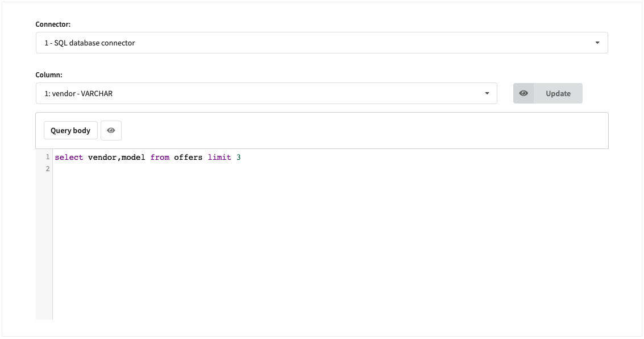Open the Connector dropdown arrow

coord(597,43)
